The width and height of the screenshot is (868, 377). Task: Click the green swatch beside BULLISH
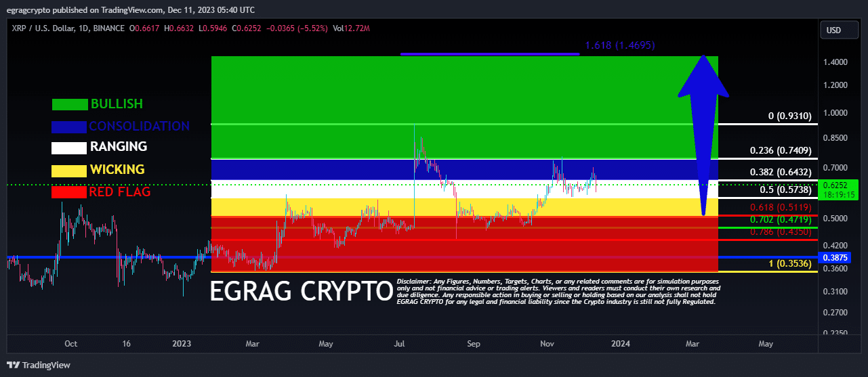(x=70, y=104)
